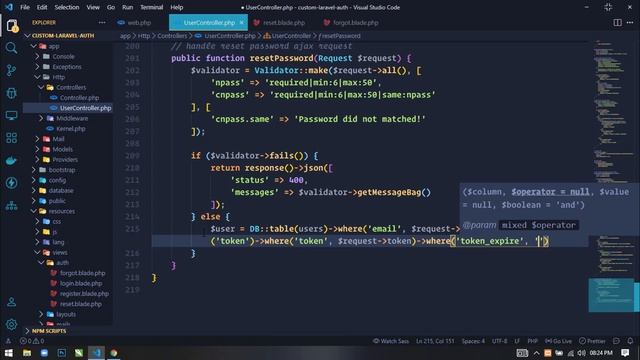Click Split Editor icon
Image resolution: width=640 pixels, height=360 pixels.
617,22
